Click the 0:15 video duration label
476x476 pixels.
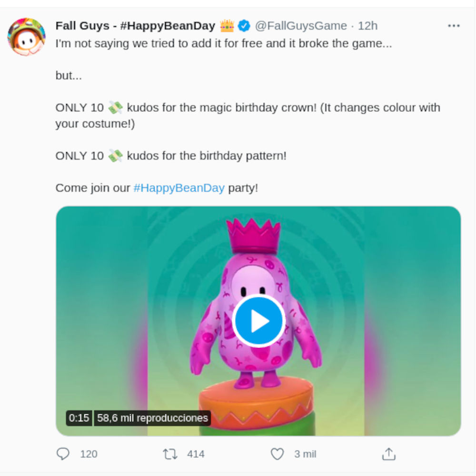pyautogui.click(x=79, y=418)
